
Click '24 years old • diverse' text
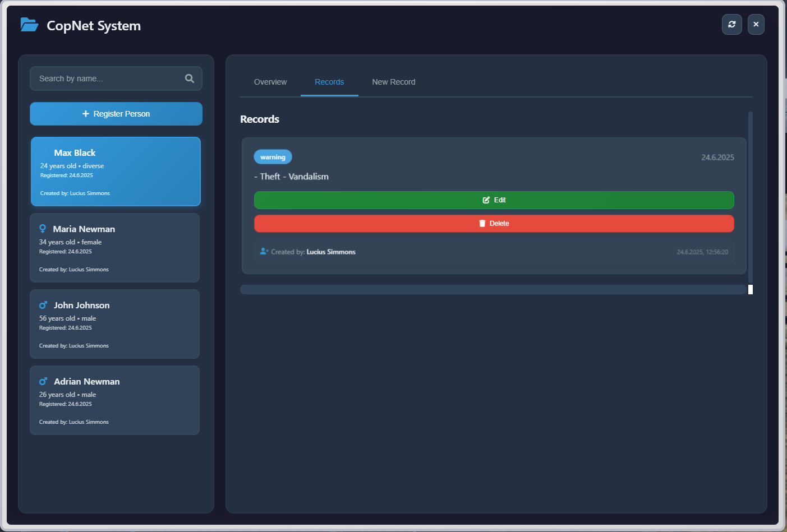[x=72, y=166]
